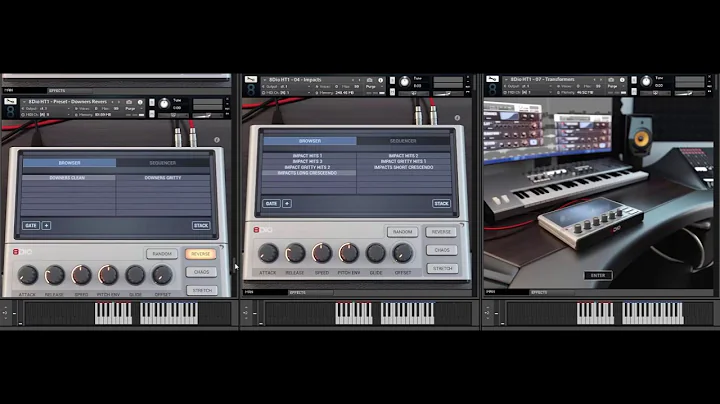Open instrument name dropdown arrow of Downers Revers

point(24,102)
